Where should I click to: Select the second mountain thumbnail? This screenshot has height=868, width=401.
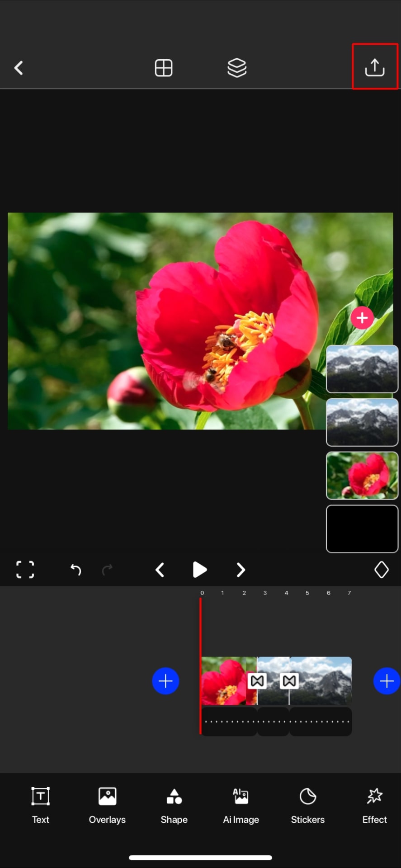tap(362, 422)
